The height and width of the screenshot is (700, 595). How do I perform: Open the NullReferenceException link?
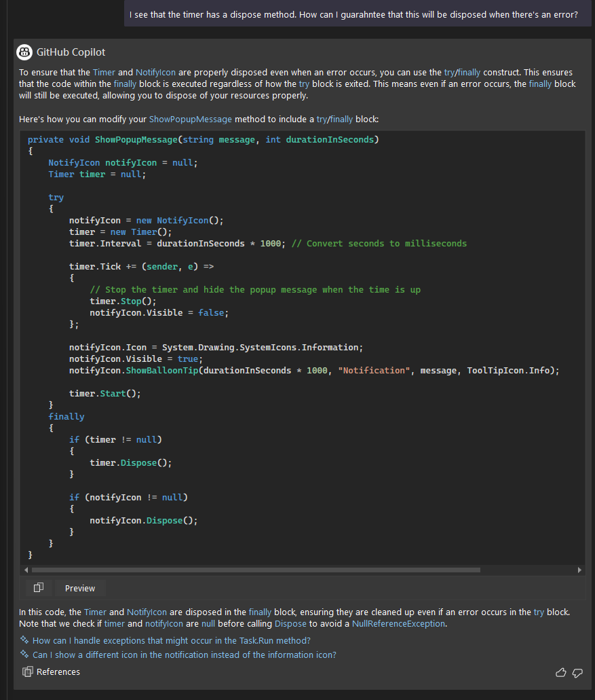[398, 624]
